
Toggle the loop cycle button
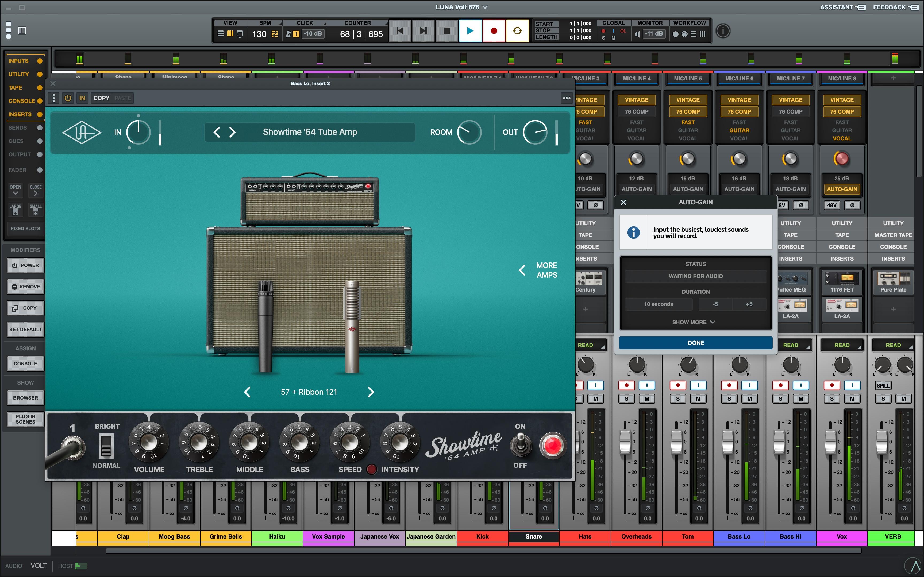(x=517, y=31)
